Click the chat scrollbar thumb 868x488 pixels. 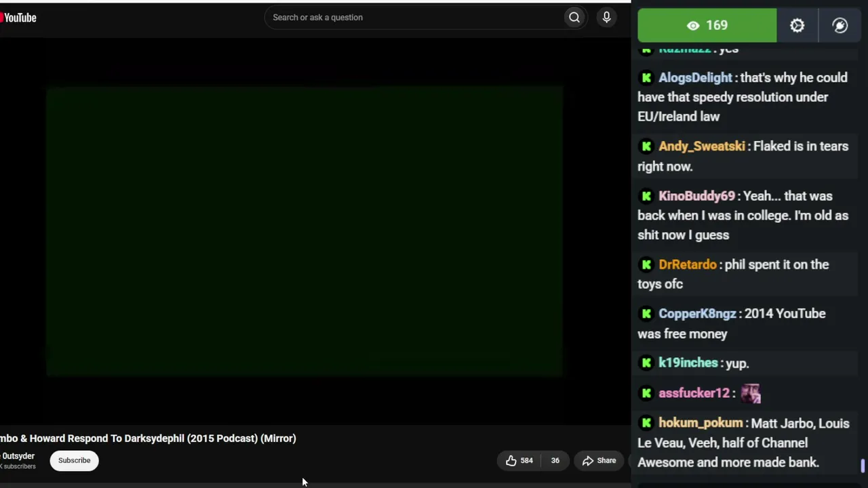point(863,466)
